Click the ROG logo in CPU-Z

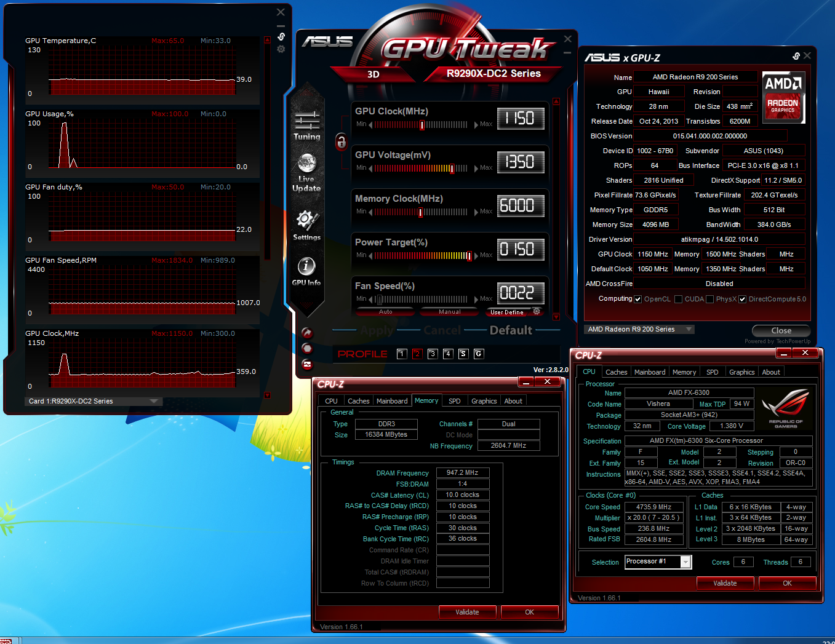(786, 407)
